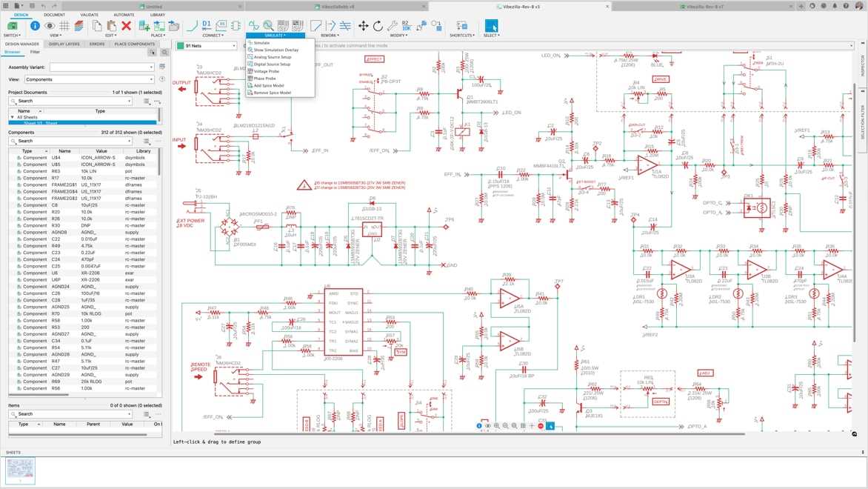This screenshot has height=489, width=868.
Task: Select the Net wire drawing tool
Action: [x=192, y=25]
